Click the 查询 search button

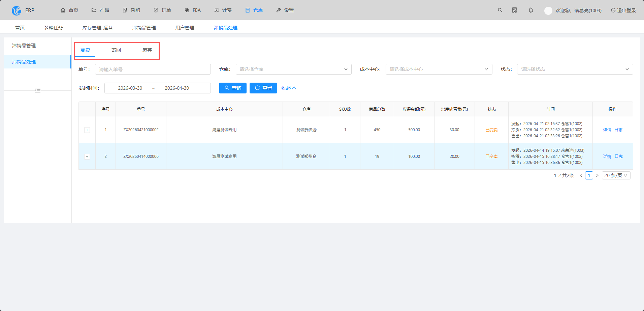pyautogui.click(x=233, y=88)
